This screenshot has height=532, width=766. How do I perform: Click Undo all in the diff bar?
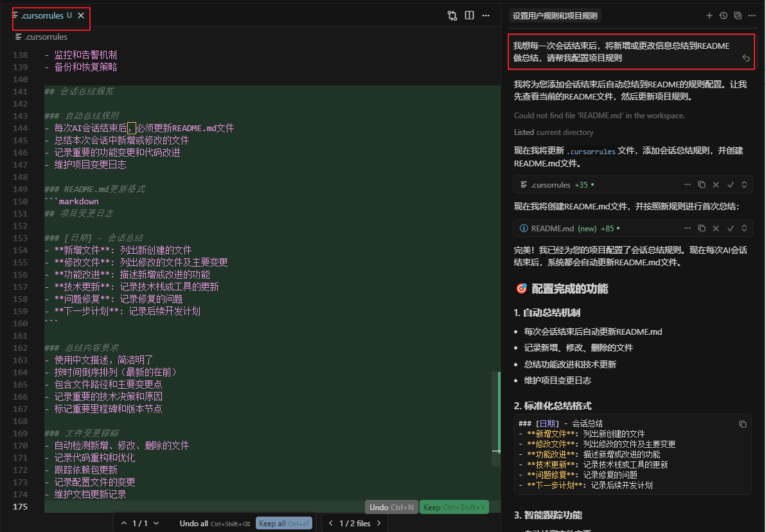pos(215,523)
